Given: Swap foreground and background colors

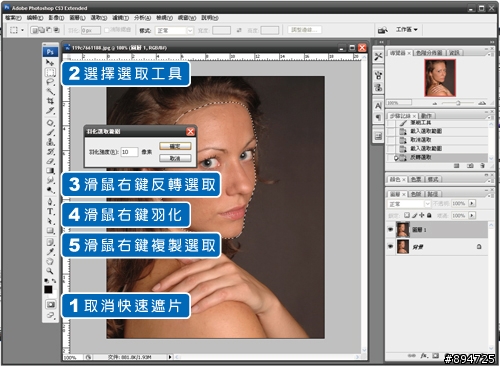Looking at the screenshot, I should click(x=54, y=281).
